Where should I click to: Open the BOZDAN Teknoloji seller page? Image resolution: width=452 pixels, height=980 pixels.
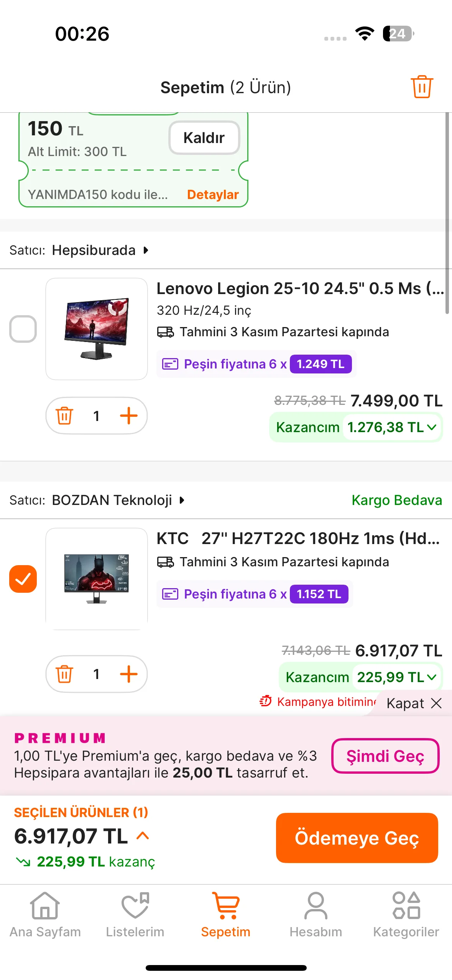point(118,500)
